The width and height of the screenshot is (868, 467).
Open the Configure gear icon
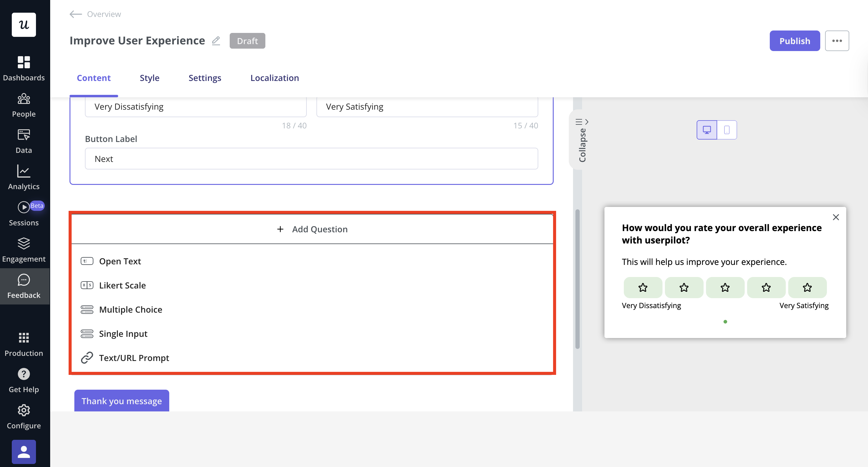tap(24, 410)
